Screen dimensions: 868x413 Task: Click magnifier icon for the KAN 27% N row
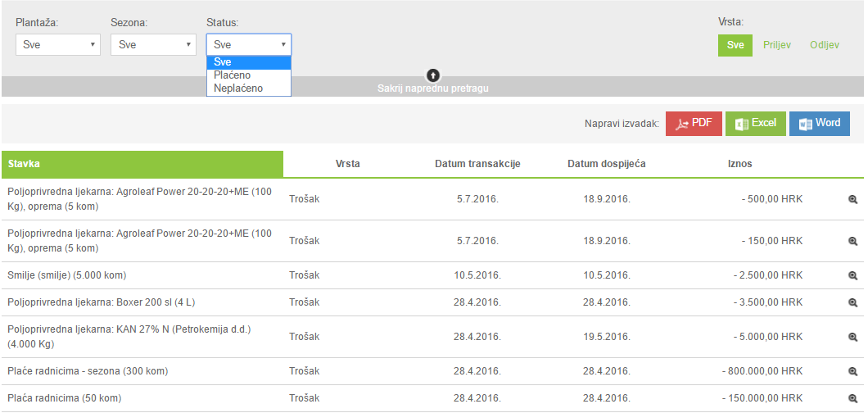852,337
